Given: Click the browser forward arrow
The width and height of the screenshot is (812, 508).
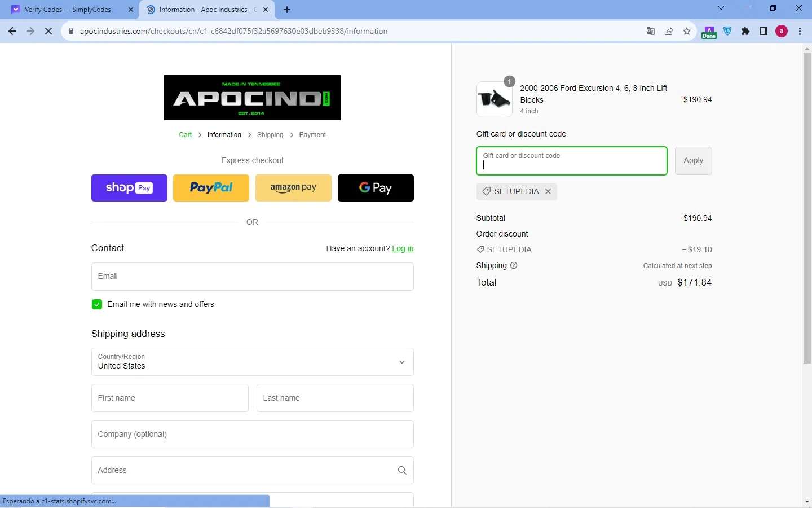Looking at the screenshot, I should click(x=30, y=31).
